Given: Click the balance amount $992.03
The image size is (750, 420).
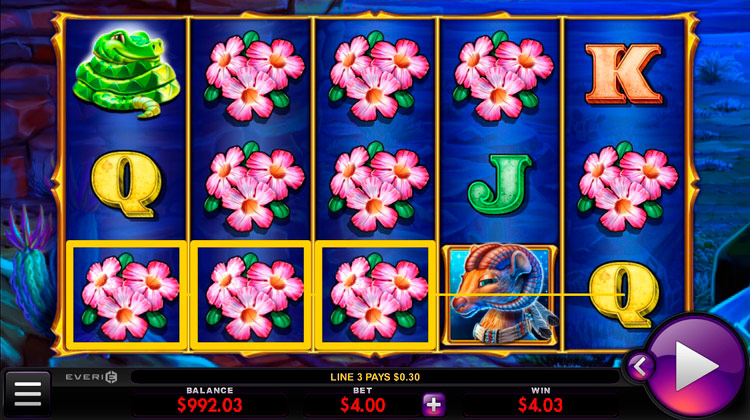Looking at the screenshot, I should click(x=210, y=405).
